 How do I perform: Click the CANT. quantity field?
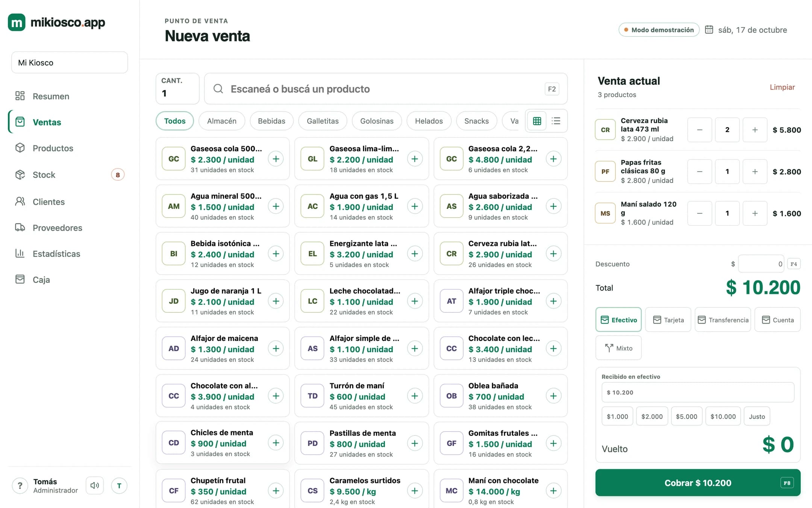[x=177, y=89]
